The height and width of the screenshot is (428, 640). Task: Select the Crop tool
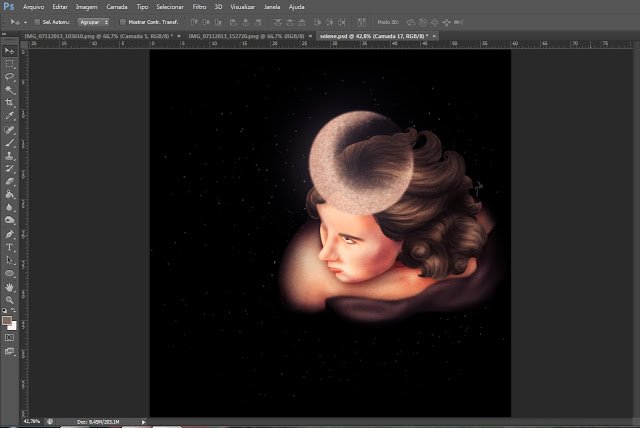tap(9, 103)
